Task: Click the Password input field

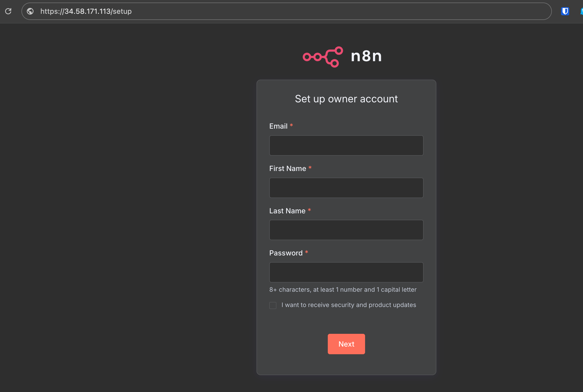Action: point(346,272)
